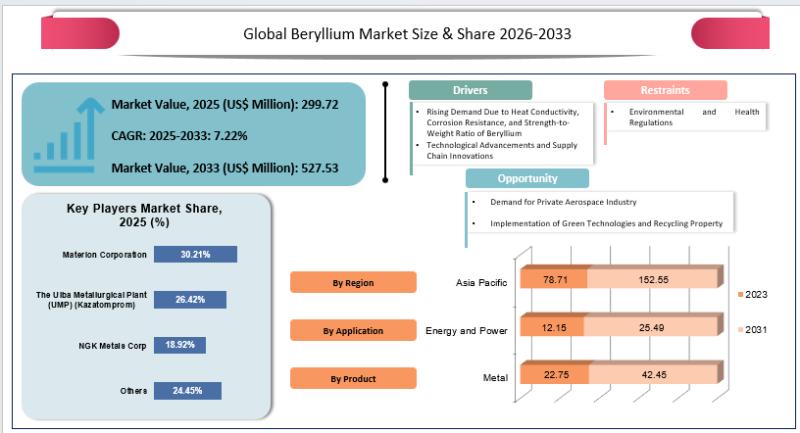Click the growth bar chart arrow icon

[x=68, y=131]
